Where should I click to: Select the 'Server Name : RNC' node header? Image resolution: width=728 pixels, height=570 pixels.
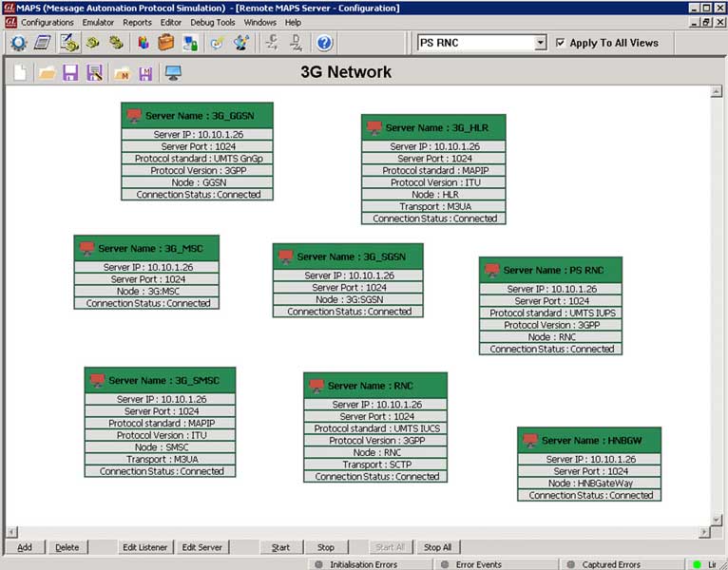point(375,386)
